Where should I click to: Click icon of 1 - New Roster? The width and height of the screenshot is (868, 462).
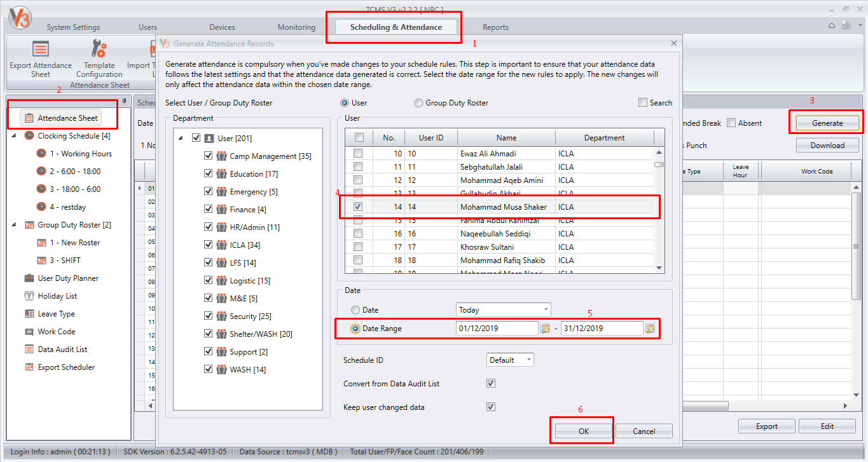[x=41, y=243]
